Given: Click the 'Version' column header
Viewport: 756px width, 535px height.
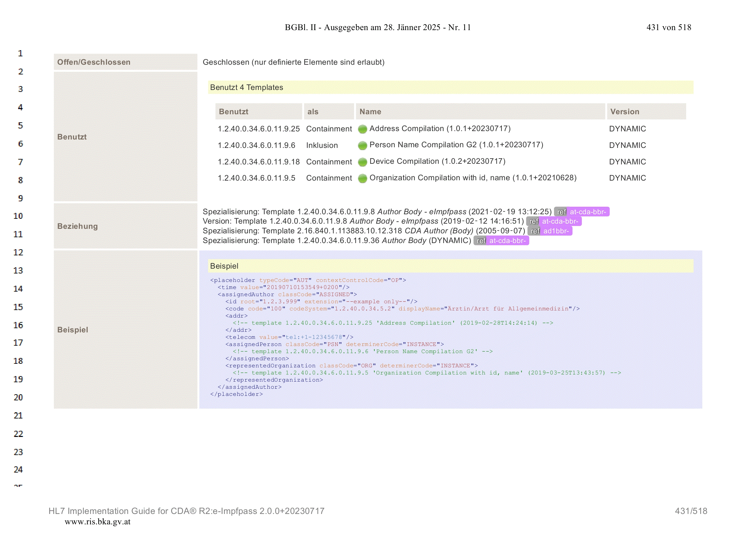Looking at the screenshot, I should (x=646, y=111).
